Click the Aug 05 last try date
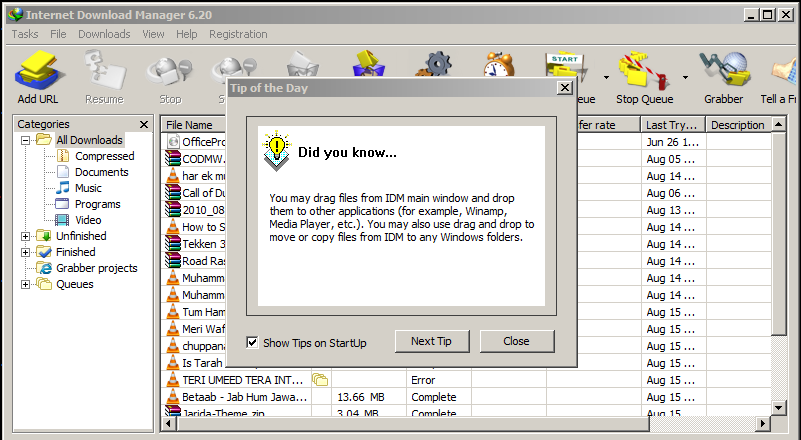Image resolution: width=801 pixels, height=440 pixels. point(670,159)
